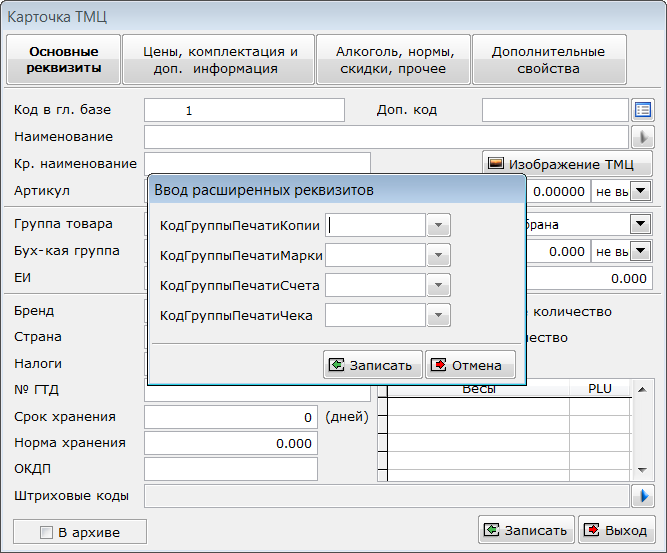Toggle В архиве checkbox

tap(46, 532)
